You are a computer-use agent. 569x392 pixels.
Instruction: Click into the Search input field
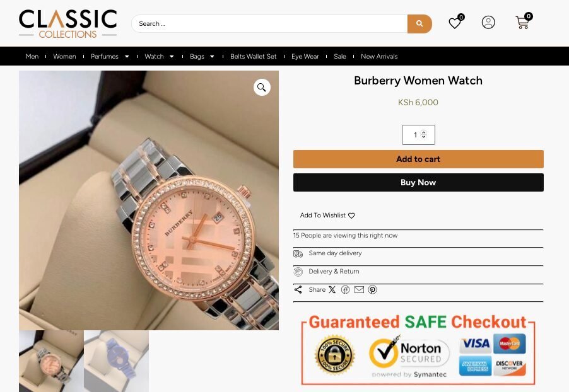[x=269, y=23]
